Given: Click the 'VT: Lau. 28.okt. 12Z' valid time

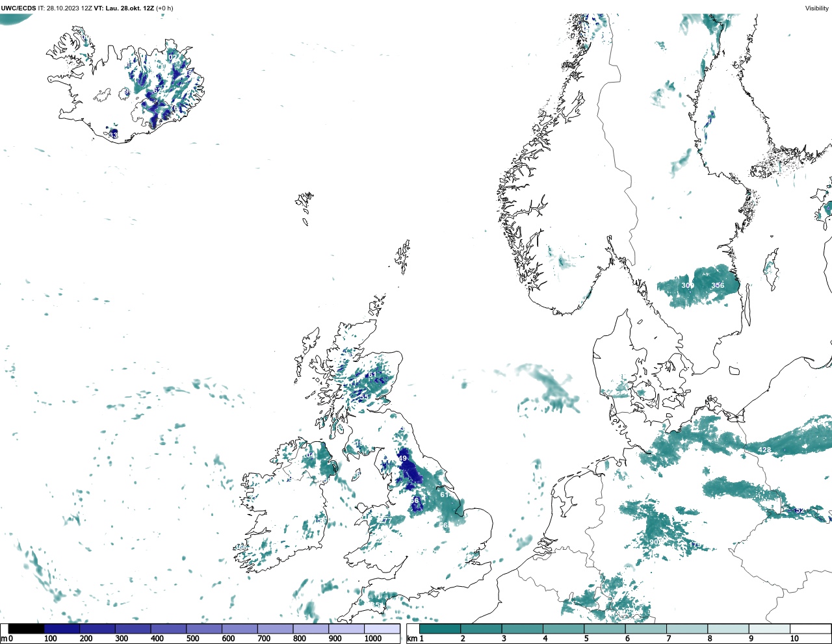Looking at the screenshot, I should coord(123,8).
